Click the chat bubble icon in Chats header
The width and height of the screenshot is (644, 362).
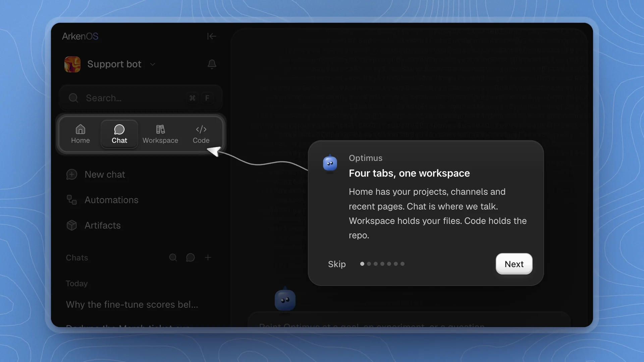click(191, 257)
